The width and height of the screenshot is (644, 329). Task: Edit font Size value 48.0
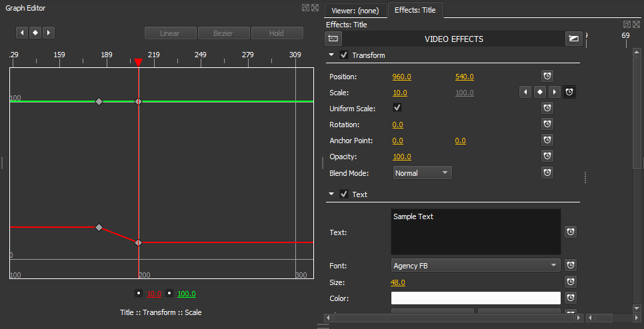tap(397, 282)
